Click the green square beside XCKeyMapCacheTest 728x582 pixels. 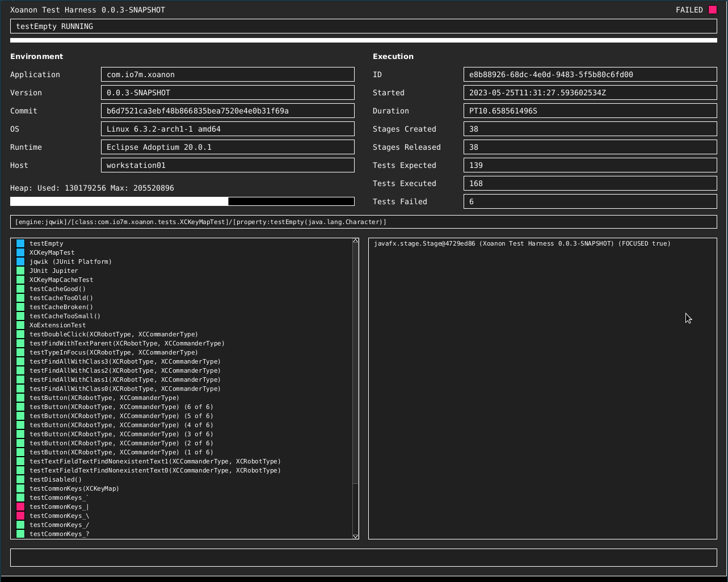(x=20, y=280)
